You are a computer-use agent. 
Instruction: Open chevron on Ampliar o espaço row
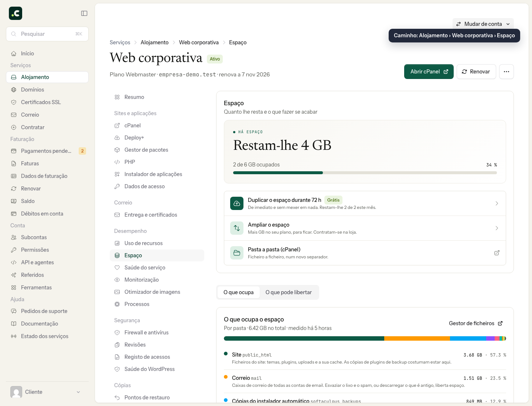tap(497, 228)
